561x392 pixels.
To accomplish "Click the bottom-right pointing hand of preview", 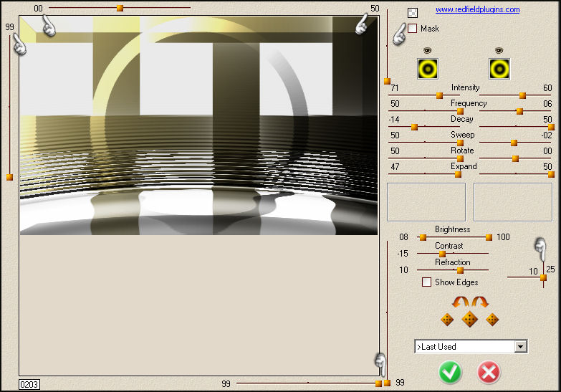I will [x=380, y=365].
